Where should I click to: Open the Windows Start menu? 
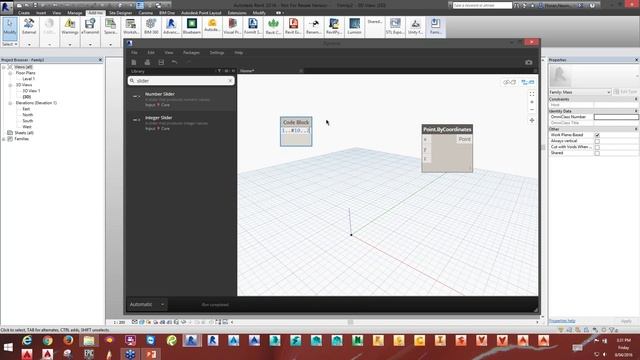7,347
